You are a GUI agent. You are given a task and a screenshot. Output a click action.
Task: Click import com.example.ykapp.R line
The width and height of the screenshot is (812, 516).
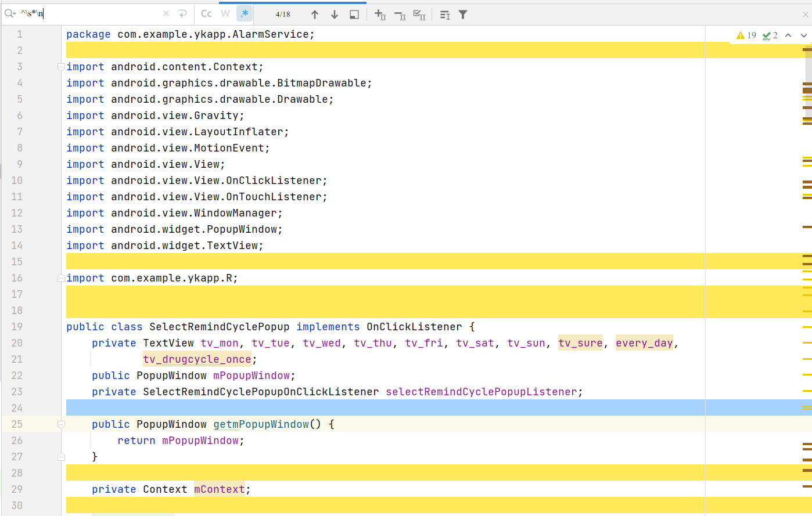[152, 278]
